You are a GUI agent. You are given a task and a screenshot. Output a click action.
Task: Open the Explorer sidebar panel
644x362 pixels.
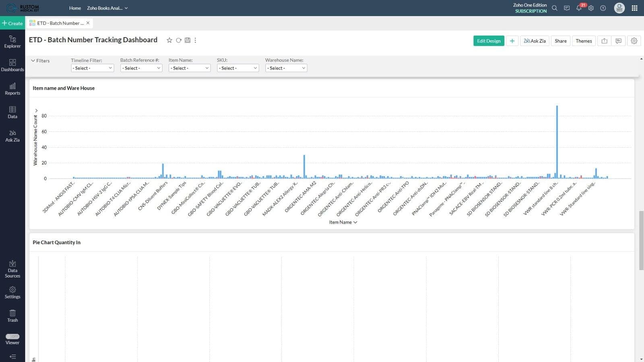point(12,42)
